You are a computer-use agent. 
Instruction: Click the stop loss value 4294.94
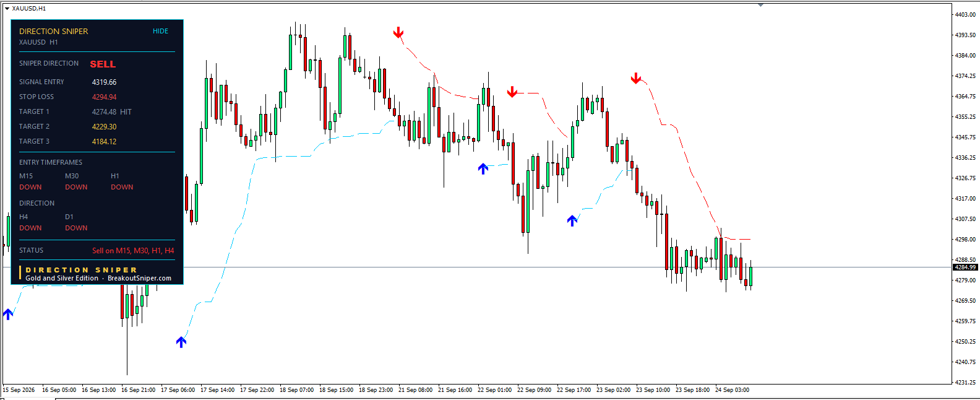point(104,97)
